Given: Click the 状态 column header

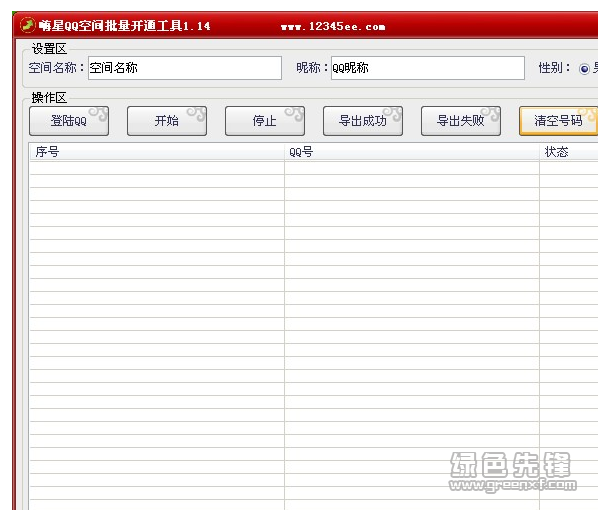Looking at the screenshot, I should [x=569, y=152].
